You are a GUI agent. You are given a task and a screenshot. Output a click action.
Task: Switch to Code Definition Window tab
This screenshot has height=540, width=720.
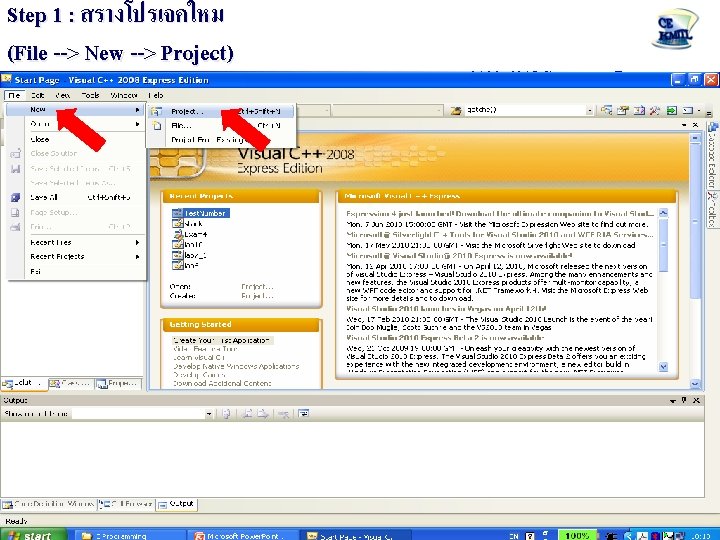coord(49,504)
